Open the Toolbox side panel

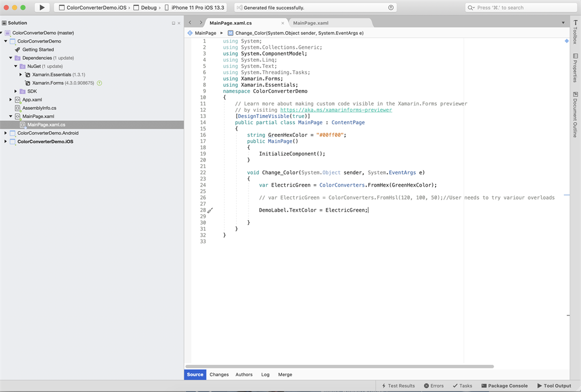(575, 32)
